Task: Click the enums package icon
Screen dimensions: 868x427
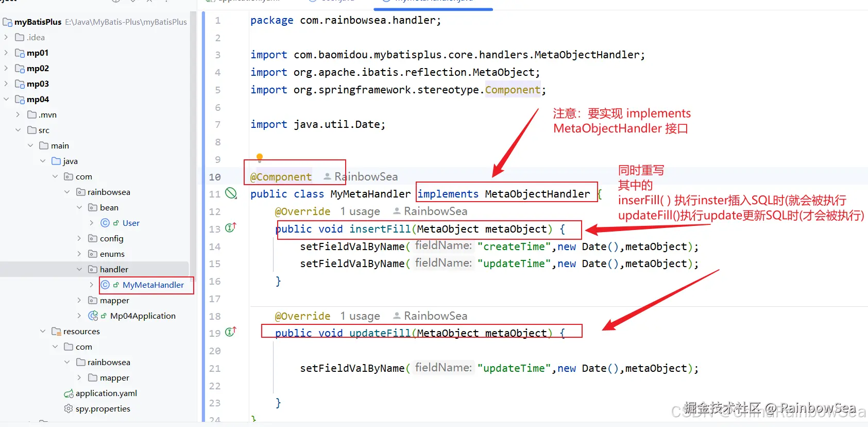Action: click(93, 254)
